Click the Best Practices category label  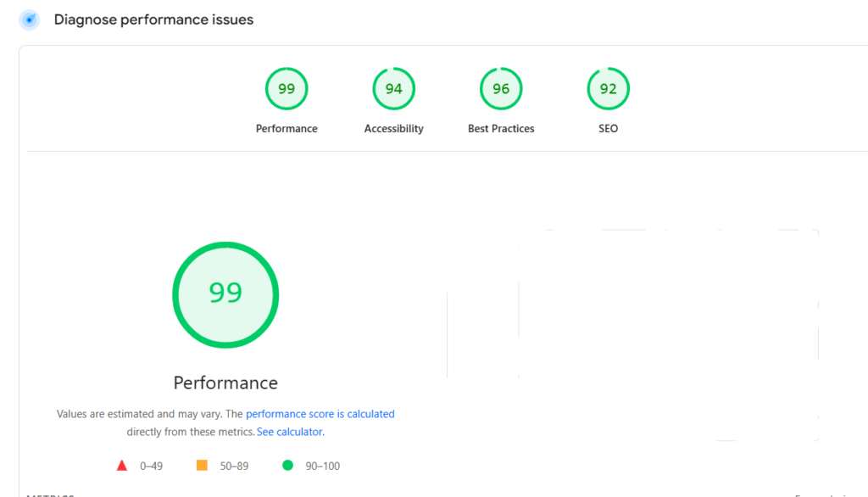pos(501,128)
